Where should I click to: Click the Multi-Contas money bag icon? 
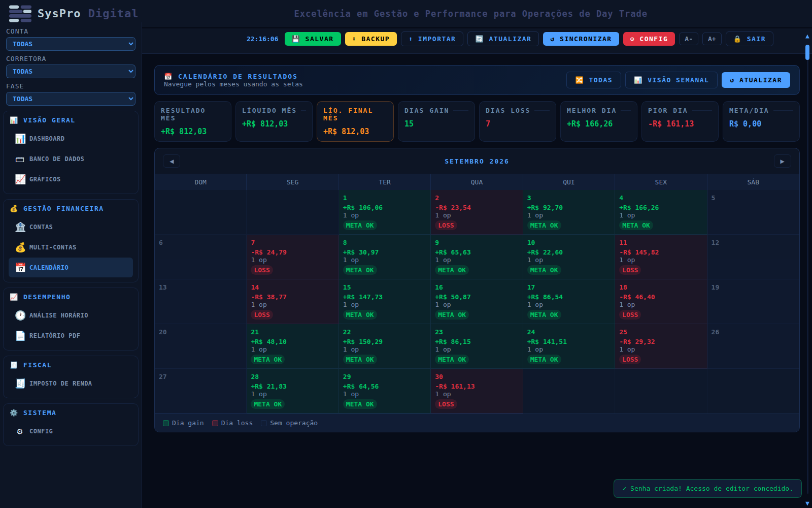(20, 247)
